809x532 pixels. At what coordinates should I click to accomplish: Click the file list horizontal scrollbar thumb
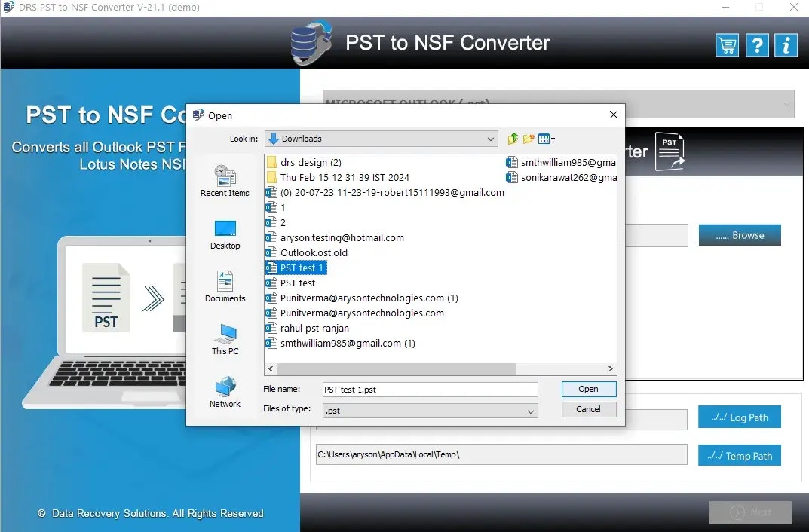397,369
